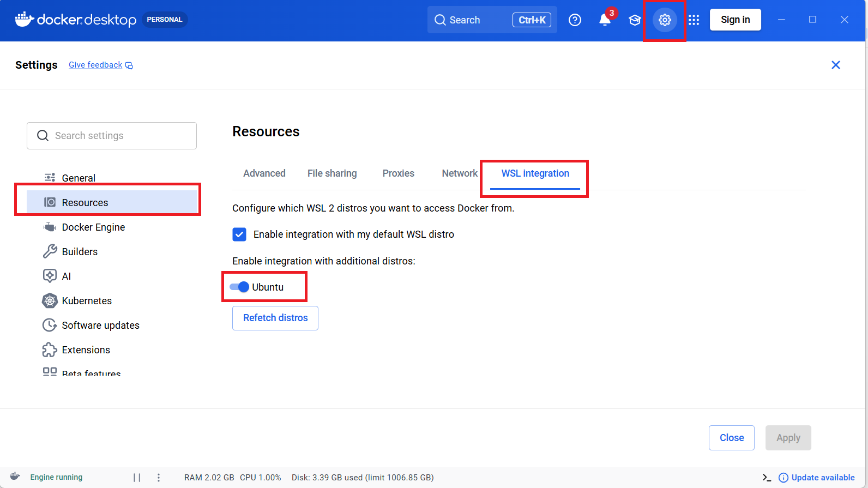Click the AI sparkle icon
The width and height of the screenshot is (868, 488).
coord(50,276)
